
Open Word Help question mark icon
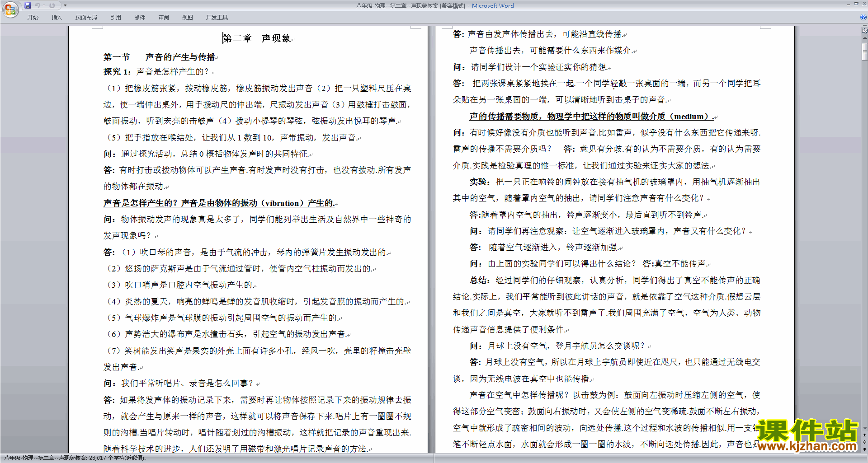863,17
